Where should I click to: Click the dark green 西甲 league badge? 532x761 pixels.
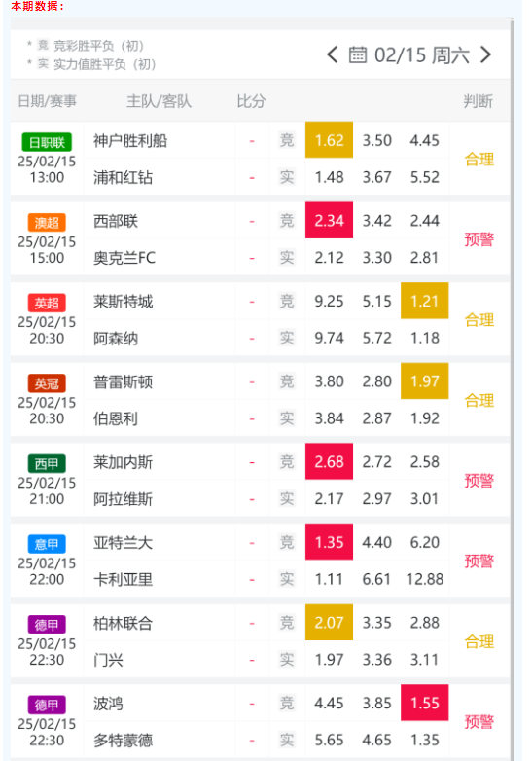47,464
